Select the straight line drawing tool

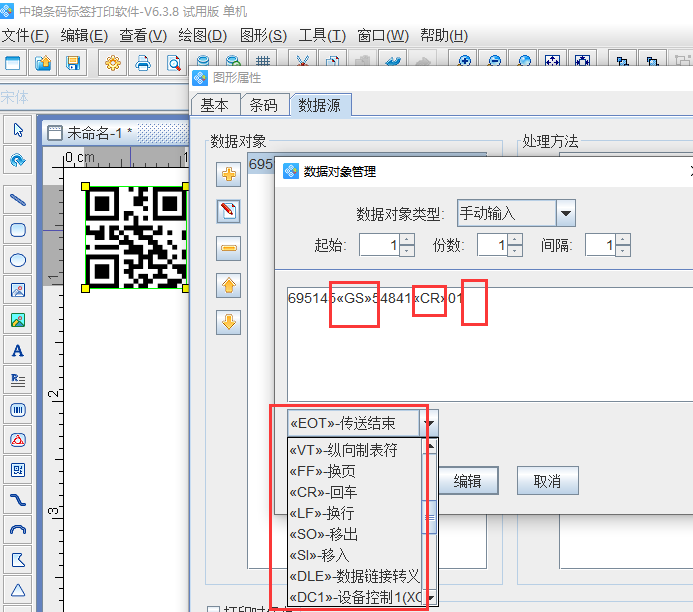point(17,199)
